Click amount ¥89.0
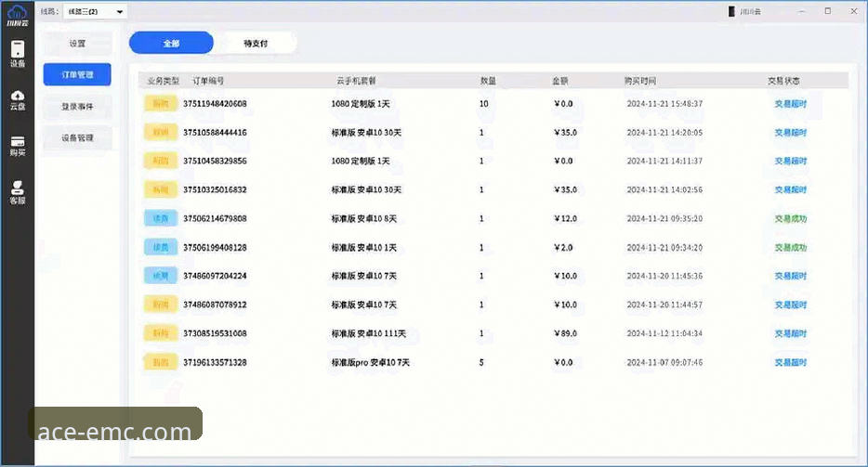The height and width of the screenshot is (467, 868). click(x=565, y=333)
